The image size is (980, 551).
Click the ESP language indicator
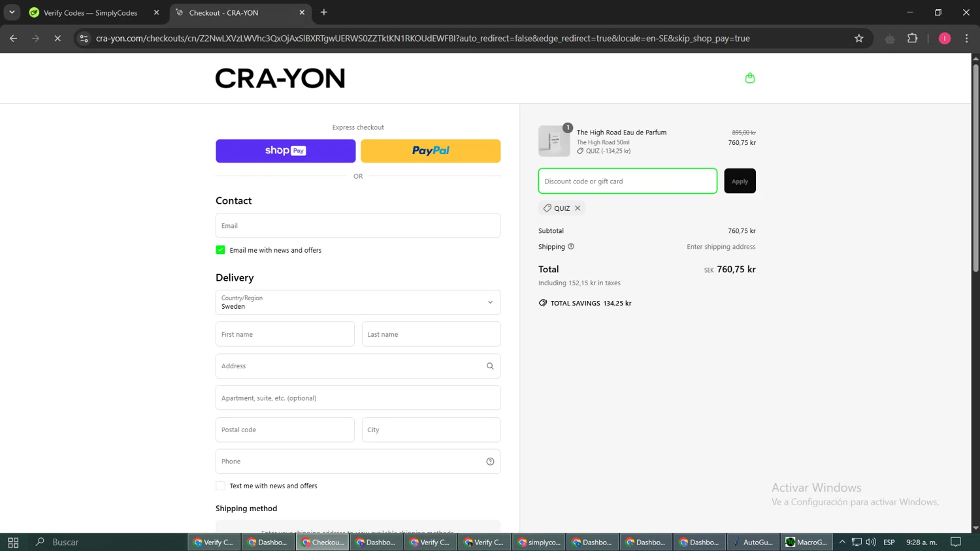(x=889, y=542)
